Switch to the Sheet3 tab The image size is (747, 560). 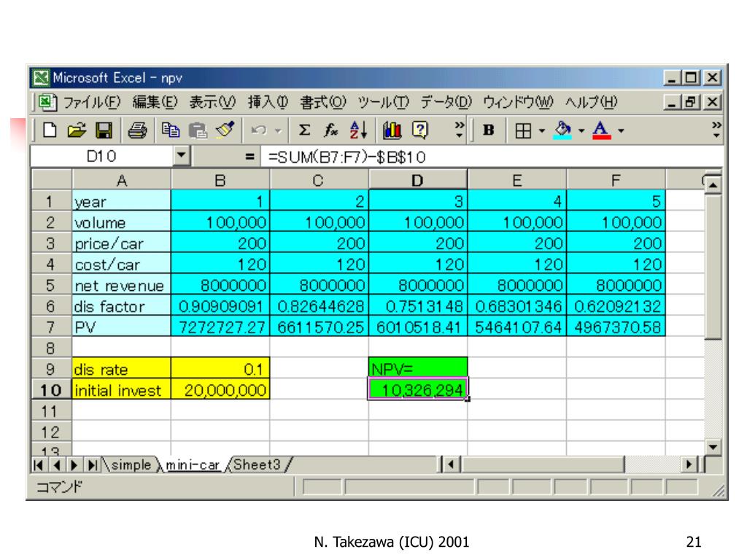pos(258,464)
